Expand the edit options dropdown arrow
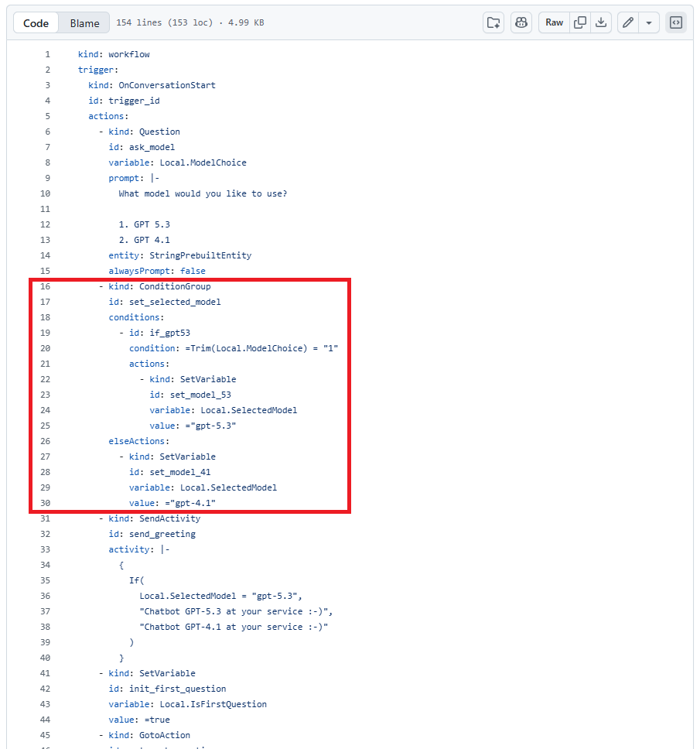 click(649, 22)
